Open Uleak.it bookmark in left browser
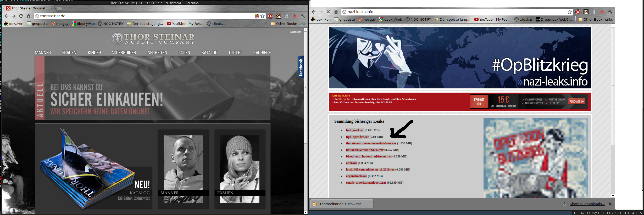This screenshot has width=644, height=215. (x=216, y=24)
